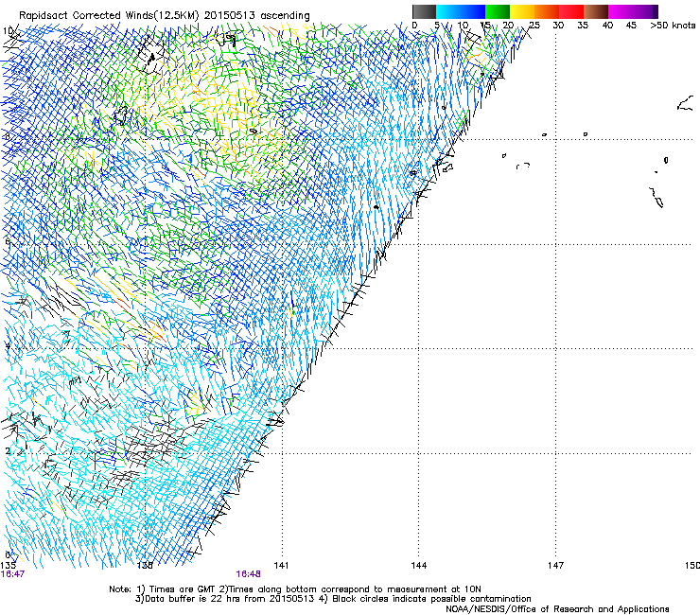Click the longitude label '141'
Image resolution: width=700 pixels, height=615 pixels.
coord(281,566)
